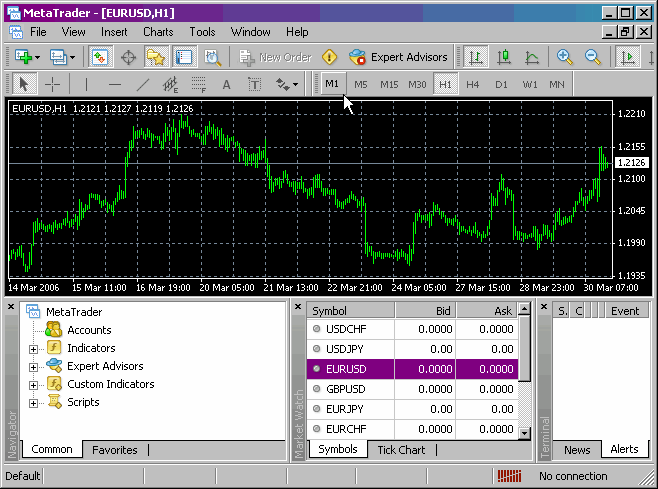
Task: Open the Charts menu
Action: tap(158, 32)
